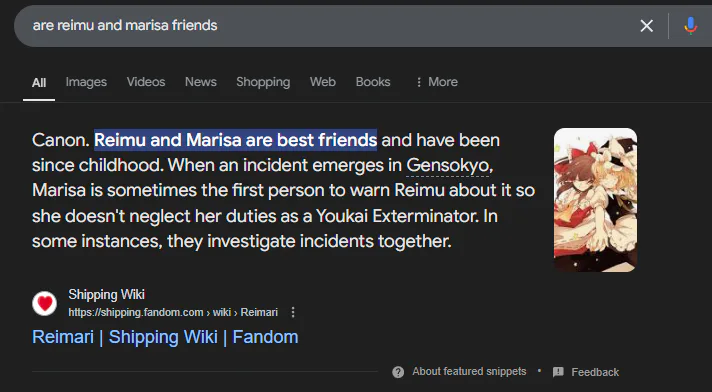Select the News tab

coord(201,82)
